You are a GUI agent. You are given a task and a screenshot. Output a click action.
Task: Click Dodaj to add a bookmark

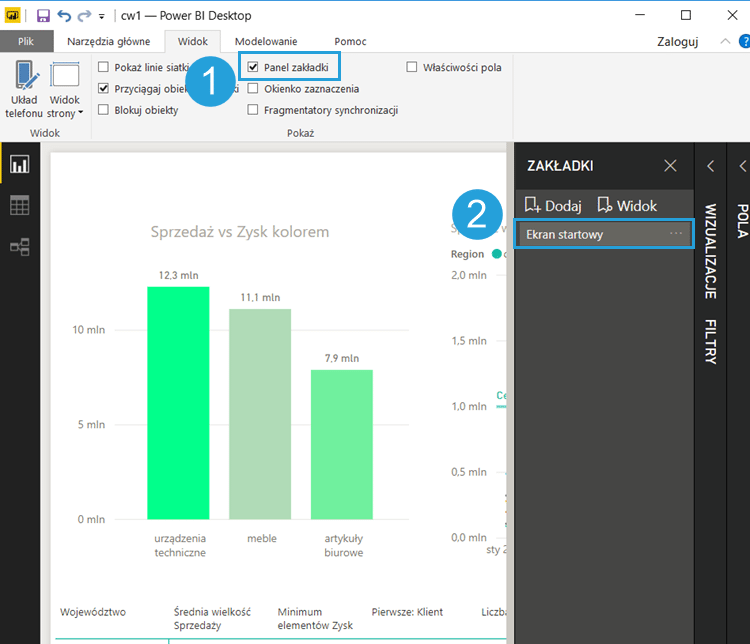click(553, 206)
